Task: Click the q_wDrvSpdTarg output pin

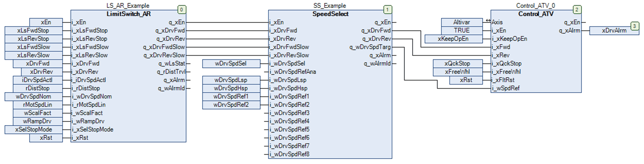Action: [x=370, y=47]
